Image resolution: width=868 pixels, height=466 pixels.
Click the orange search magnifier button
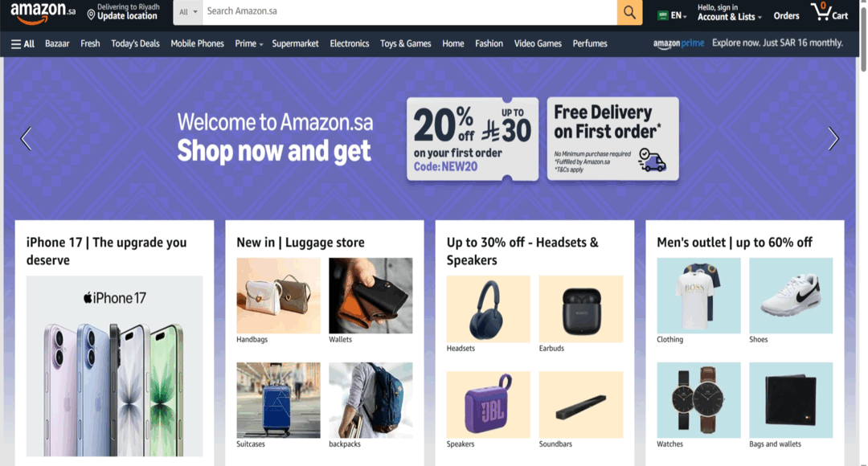click(629, 11)
